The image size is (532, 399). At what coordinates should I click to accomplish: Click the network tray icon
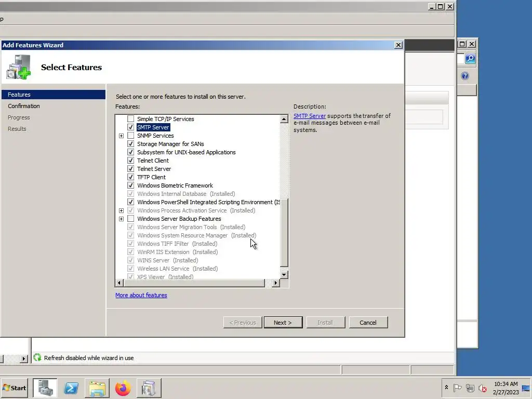(x=470, y=388)
